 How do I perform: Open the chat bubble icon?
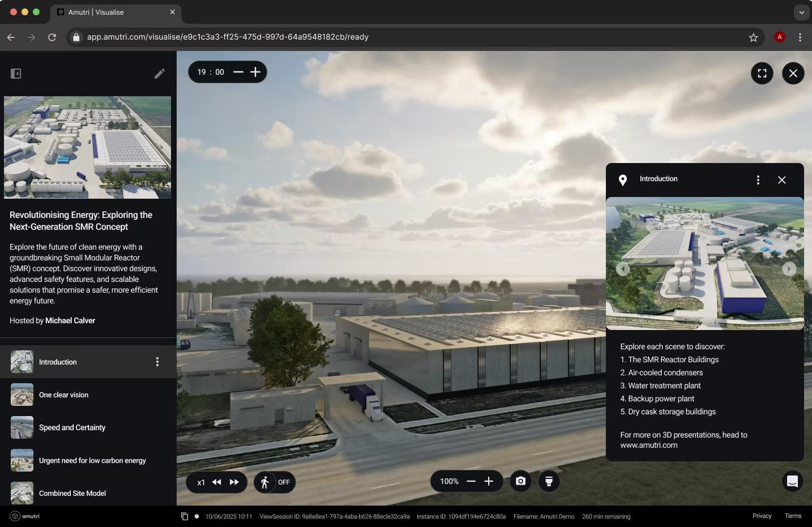(793, 481)
